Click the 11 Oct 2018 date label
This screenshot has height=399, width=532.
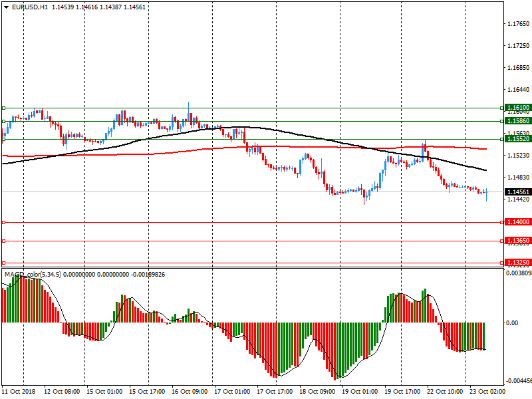(18, 392)
